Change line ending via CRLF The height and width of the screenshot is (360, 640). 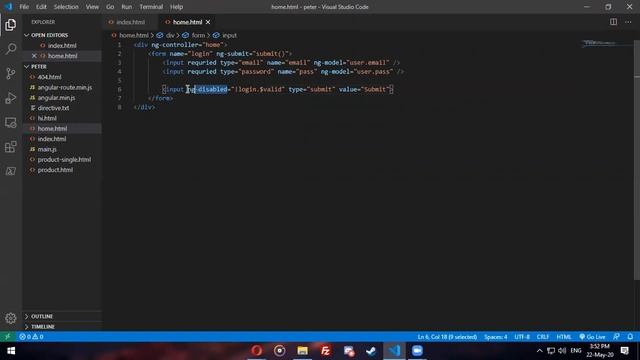point(543,337)
